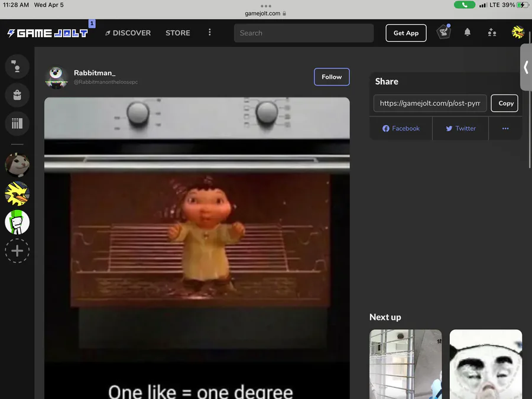Click the oven baby post image

tap(197, 248)
